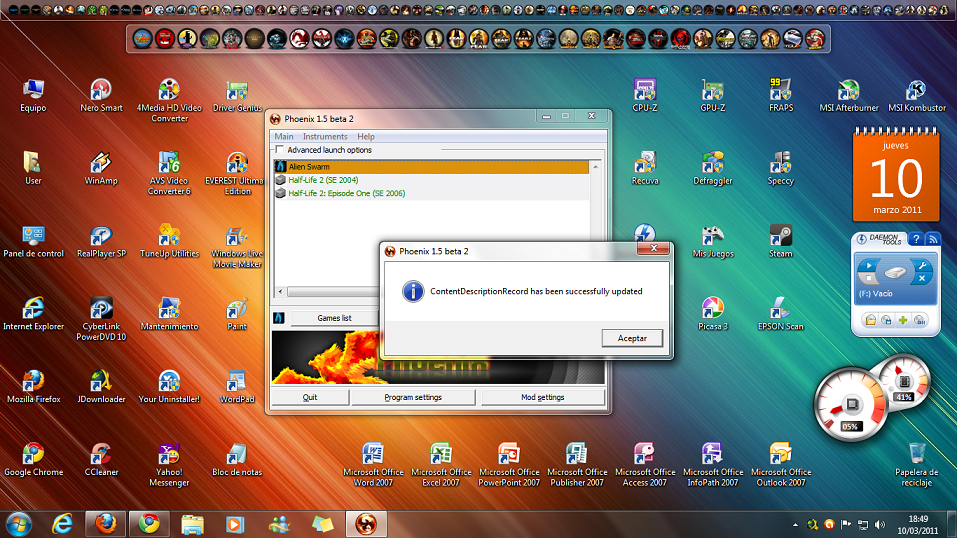Open FRAPS desktop shortcut
The width and height of the screenshot is (957, 538).
[x=781, y=96]
